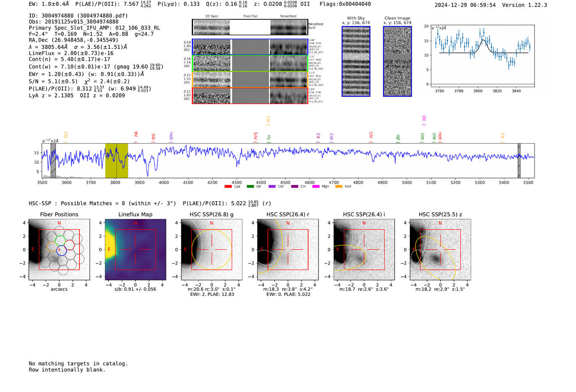This screenshot has width=576, height=392.
Task: Click the ID: 3004974880 line
Action: (78, 16)
